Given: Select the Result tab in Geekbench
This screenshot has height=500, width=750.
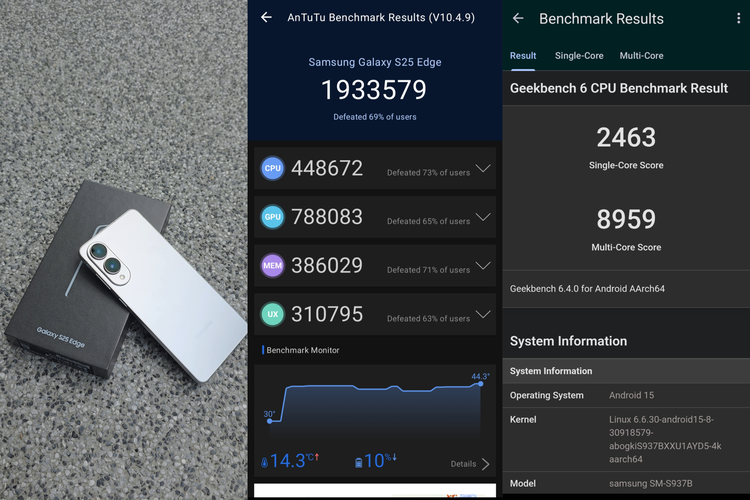Looking at the screenshot, I should pos(523,56).
